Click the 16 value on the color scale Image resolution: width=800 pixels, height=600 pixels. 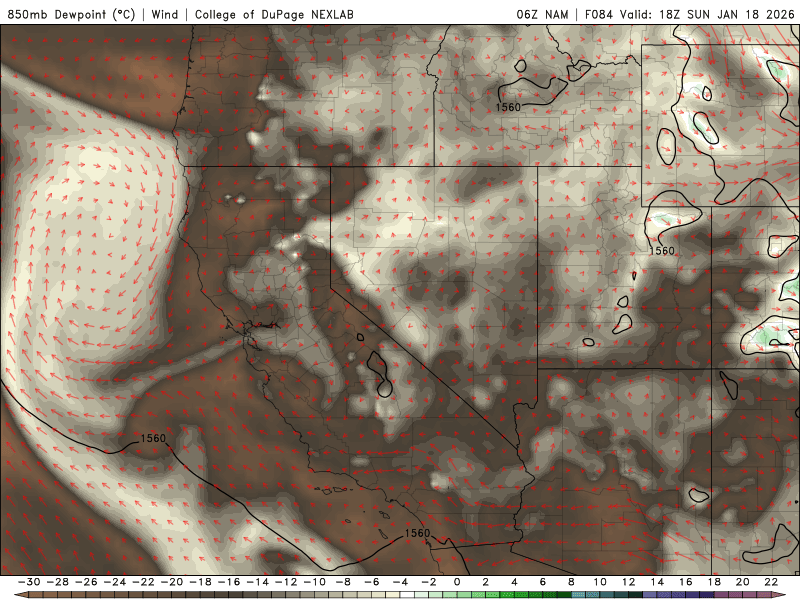(x=686, y=582)
